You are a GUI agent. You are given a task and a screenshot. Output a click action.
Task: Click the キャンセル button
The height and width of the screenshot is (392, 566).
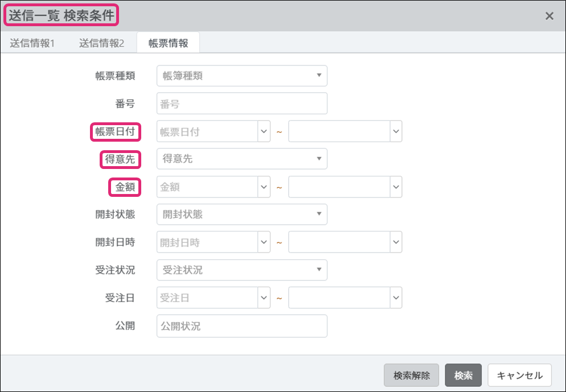pyautogui.click(x=519, y=376)
